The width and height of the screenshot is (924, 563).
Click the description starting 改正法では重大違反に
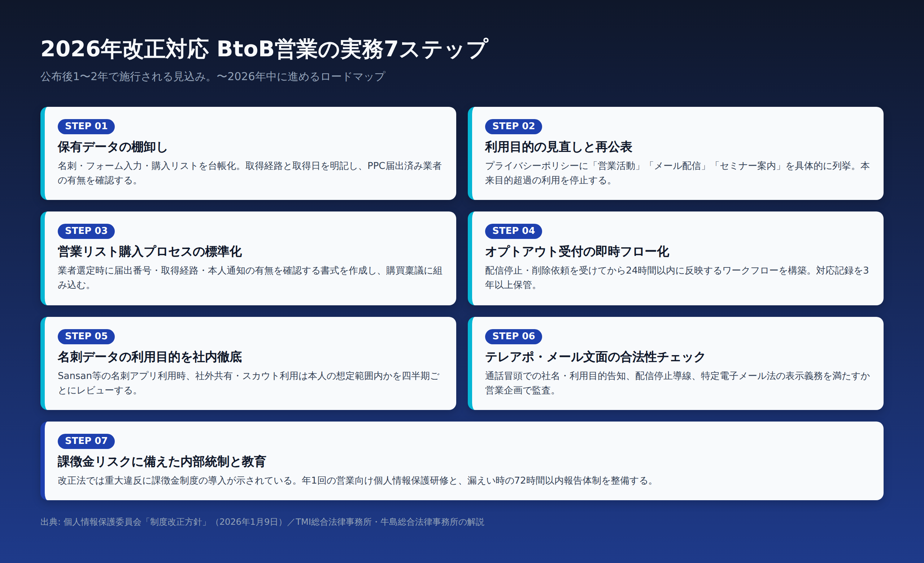click(x=357, y=481)
